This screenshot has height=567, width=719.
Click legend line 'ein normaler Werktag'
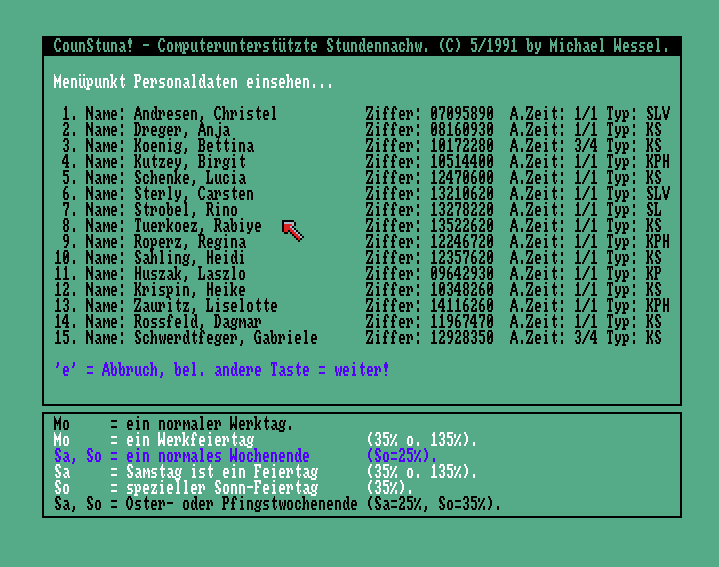coord(173,424)
